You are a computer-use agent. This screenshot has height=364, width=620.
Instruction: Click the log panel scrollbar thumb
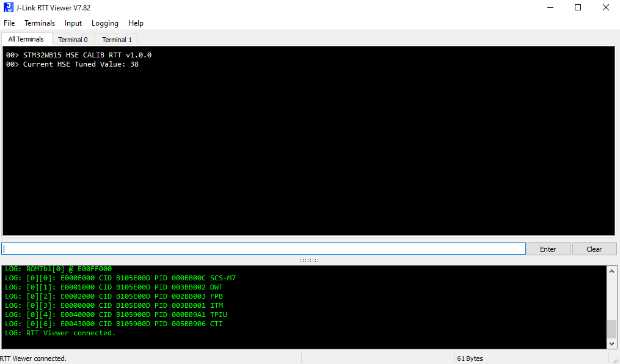(611, 329)
